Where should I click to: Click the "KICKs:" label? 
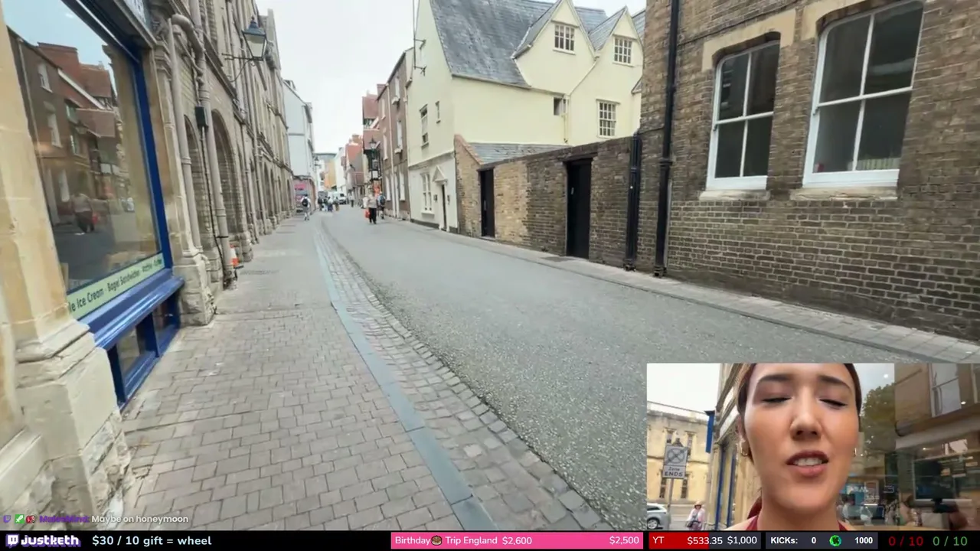pos(784,541)
